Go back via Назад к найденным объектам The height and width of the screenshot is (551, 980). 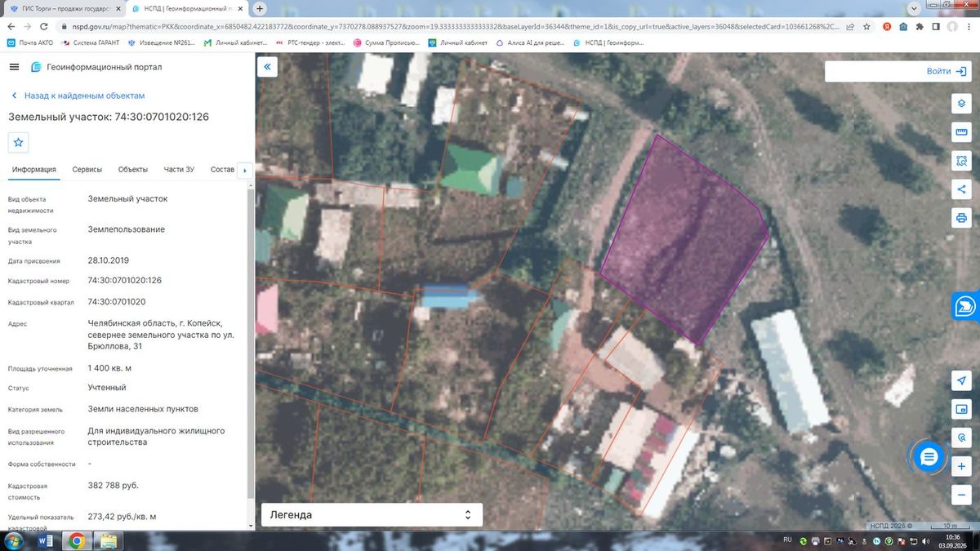click(77, 96)
